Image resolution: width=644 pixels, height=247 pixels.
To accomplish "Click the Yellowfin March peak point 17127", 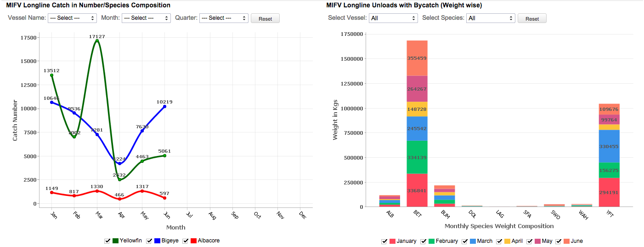I will point(97,41).
